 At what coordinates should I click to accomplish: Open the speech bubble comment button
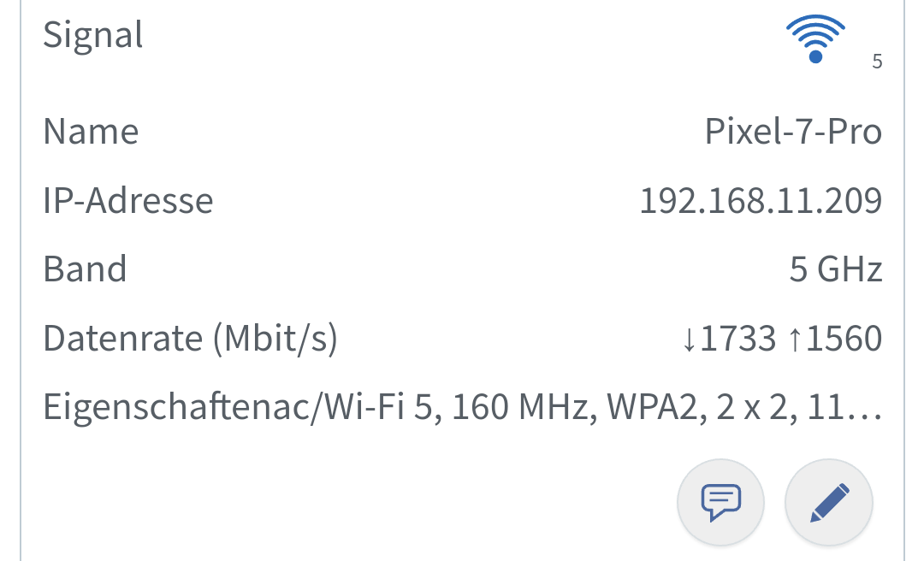[x=720, y=503]
